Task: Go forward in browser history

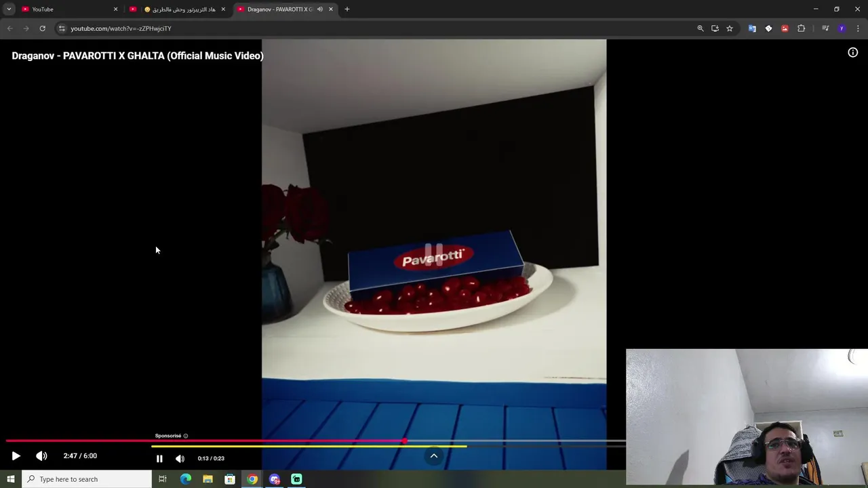Action: click(26, 28)
